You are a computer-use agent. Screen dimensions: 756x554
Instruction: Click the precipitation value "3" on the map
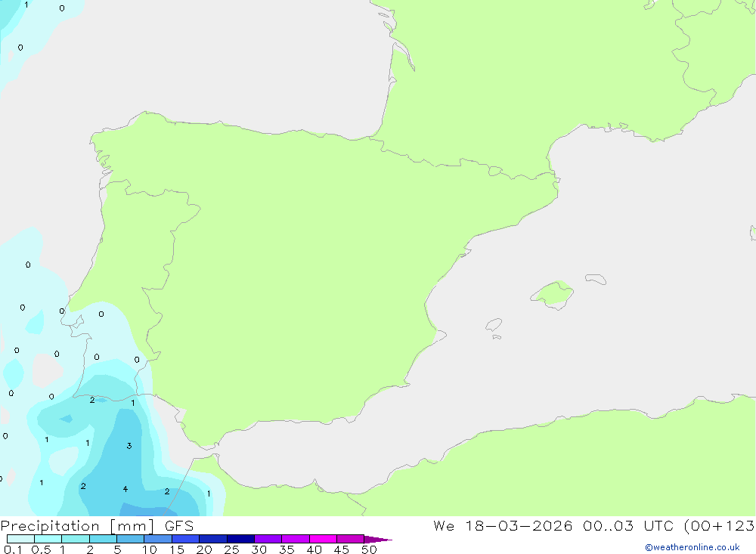129,445
